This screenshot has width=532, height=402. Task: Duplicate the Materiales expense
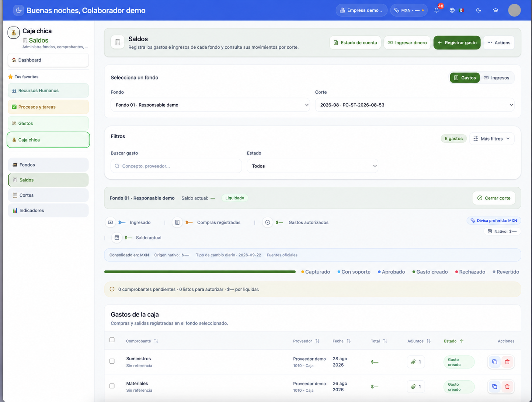(x=494, y=387)
